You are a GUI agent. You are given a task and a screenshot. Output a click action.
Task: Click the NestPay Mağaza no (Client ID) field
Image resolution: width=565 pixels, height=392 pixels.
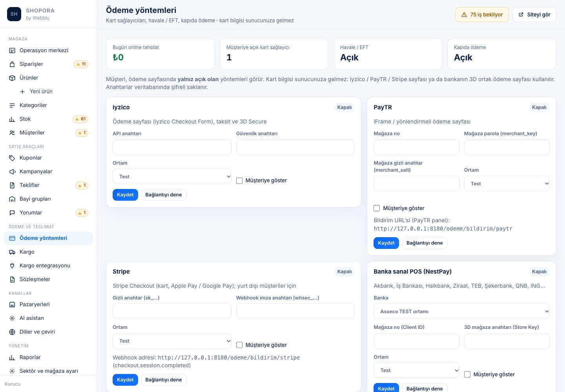coord(416,341)
